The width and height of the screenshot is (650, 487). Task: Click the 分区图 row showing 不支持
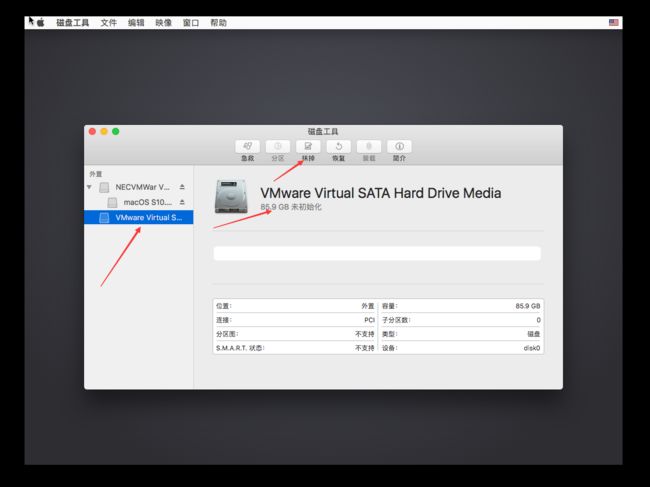pos(295,334)
